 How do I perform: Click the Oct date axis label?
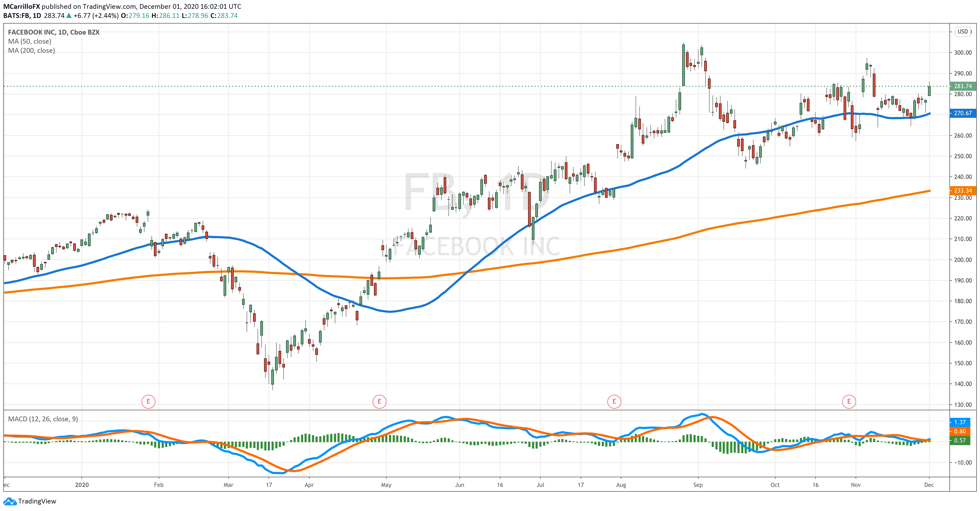tap(775, 485)
